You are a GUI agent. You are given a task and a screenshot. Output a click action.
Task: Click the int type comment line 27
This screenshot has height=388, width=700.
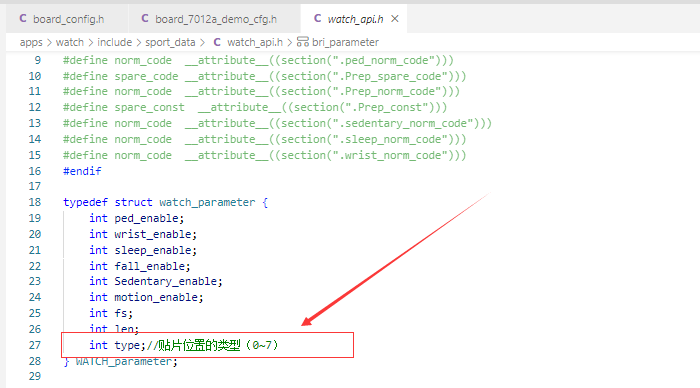183,345
